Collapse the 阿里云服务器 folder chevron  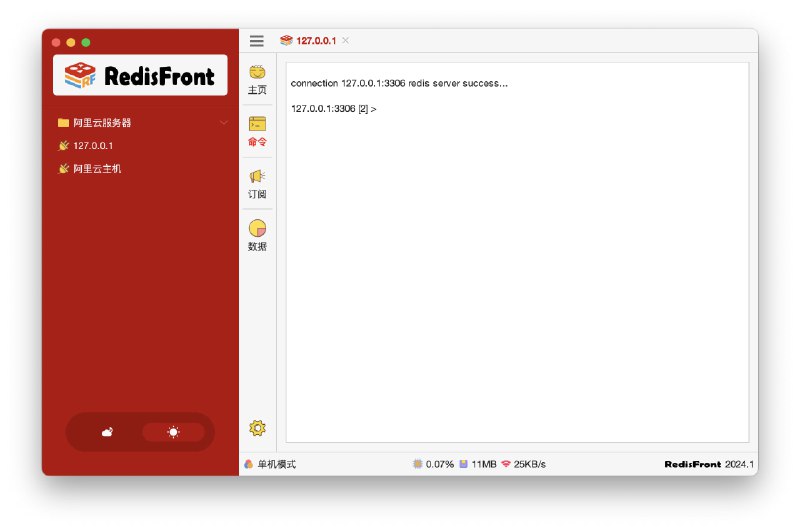coord(224,123)
